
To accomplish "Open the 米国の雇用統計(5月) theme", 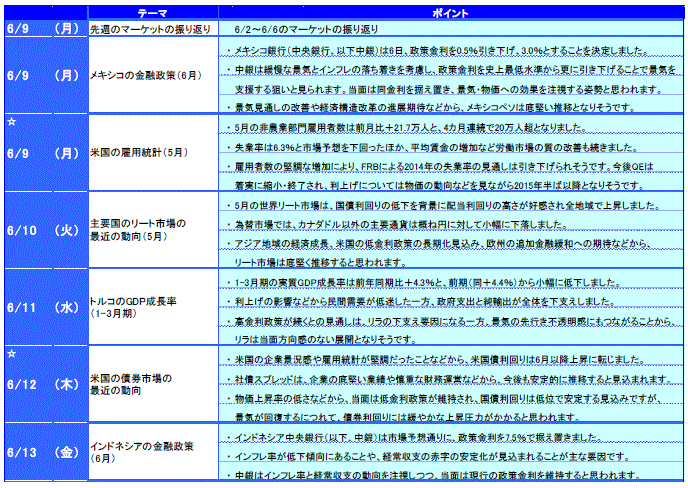I will click(131, 153).
